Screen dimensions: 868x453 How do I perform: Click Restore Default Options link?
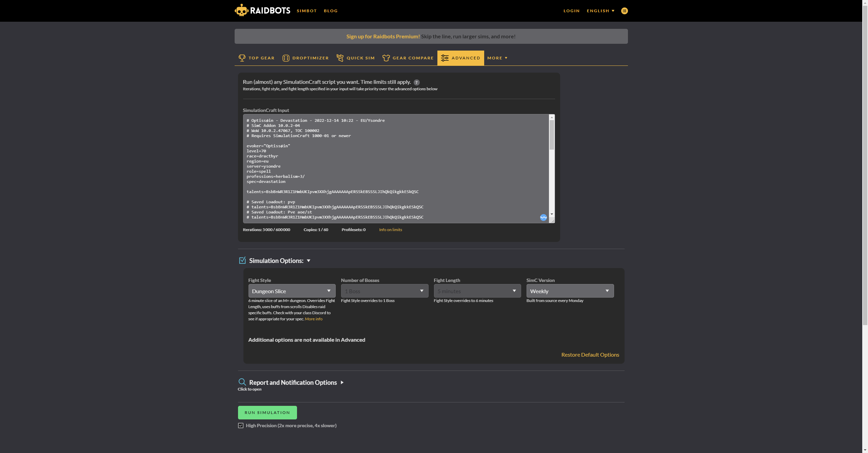click(590, 355)
